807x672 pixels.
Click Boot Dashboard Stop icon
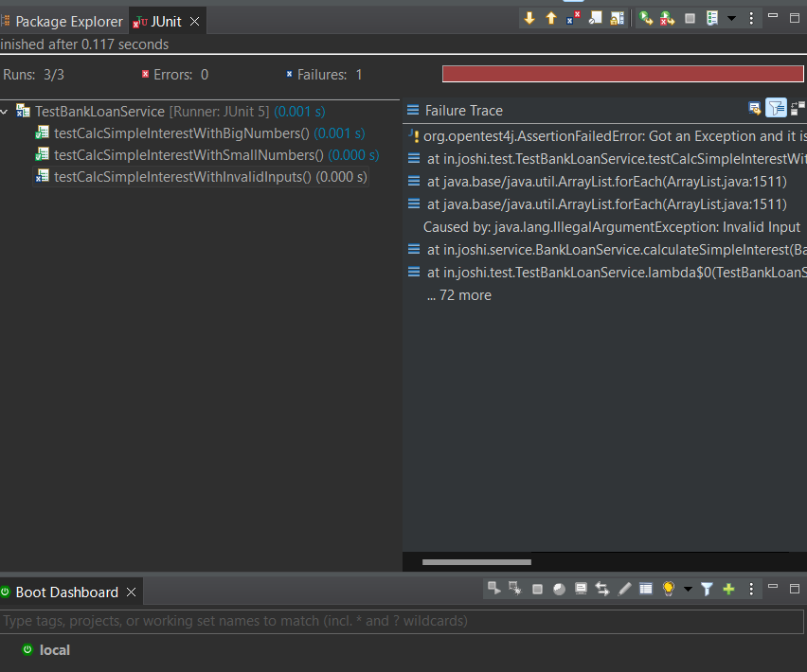coord(537,590)
